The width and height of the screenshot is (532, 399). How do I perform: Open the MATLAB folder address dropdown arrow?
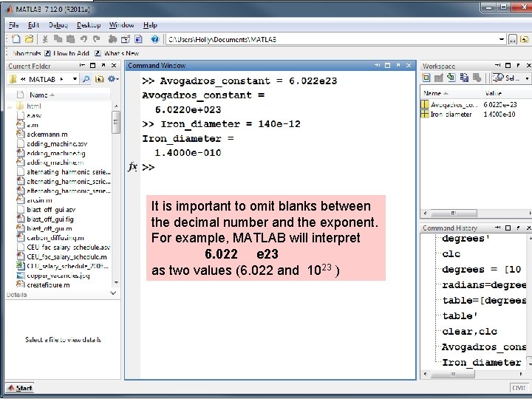coord(75,79)
